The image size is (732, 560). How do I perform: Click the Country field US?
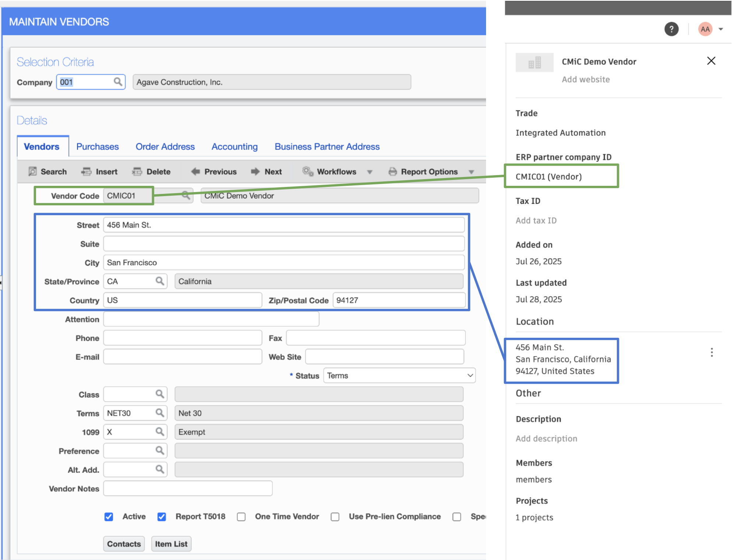[x=183, y=300]
